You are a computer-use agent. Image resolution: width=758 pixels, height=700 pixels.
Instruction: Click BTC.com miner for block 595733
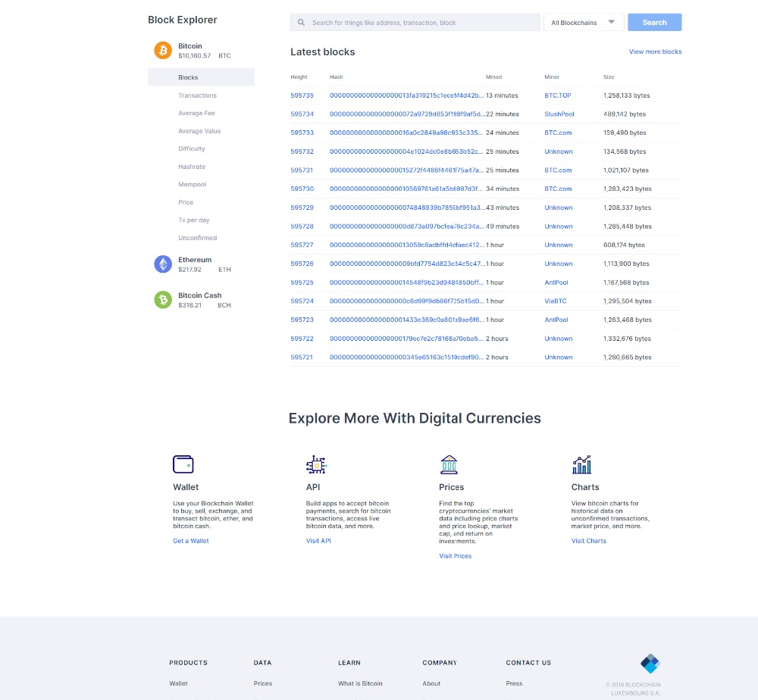(x=558, y=133)
